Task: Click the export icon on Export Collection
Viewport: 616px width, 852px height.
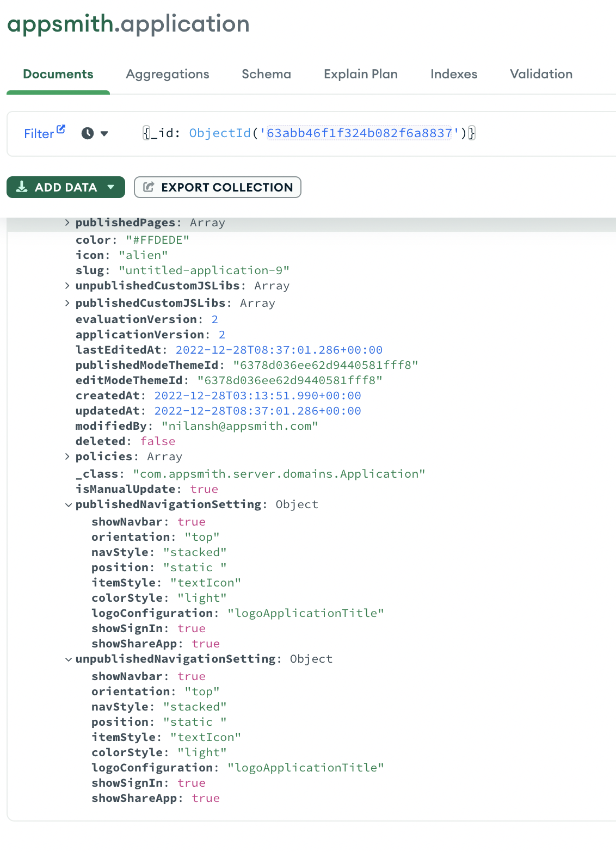Action: [x=149, y=187]
